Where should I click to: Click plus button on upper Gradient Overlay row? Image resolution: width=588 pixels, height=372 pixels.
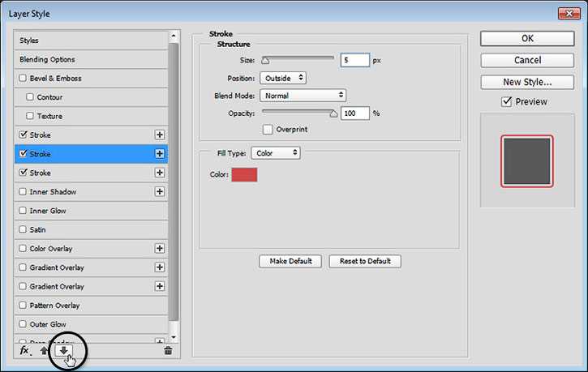click(160, 267)
